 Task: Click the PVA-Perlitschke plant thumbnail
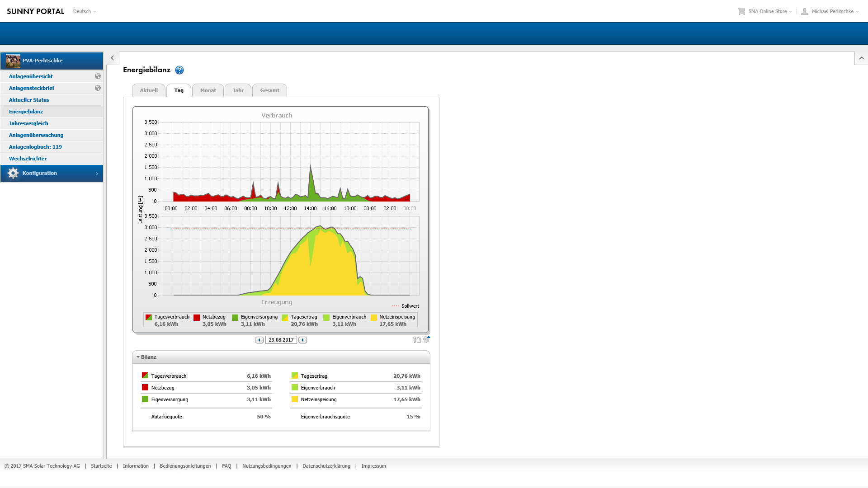[13, 61]
